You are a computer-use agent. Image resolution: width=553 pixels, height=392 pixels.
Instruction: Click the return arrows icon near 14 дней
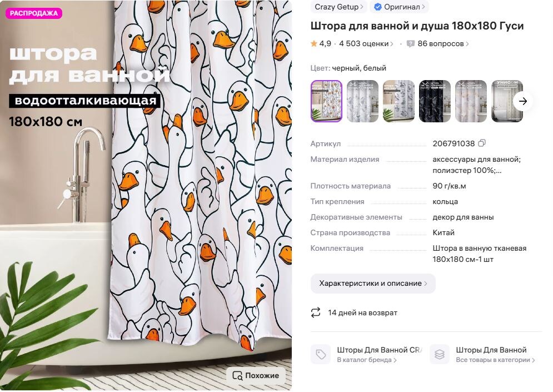point(316,312)
